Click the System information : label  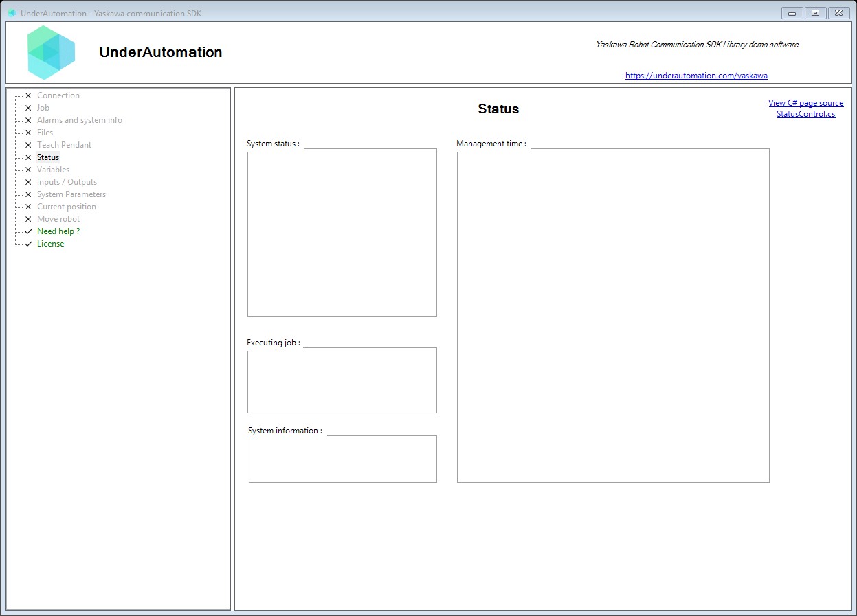click(x=285, y=431)
